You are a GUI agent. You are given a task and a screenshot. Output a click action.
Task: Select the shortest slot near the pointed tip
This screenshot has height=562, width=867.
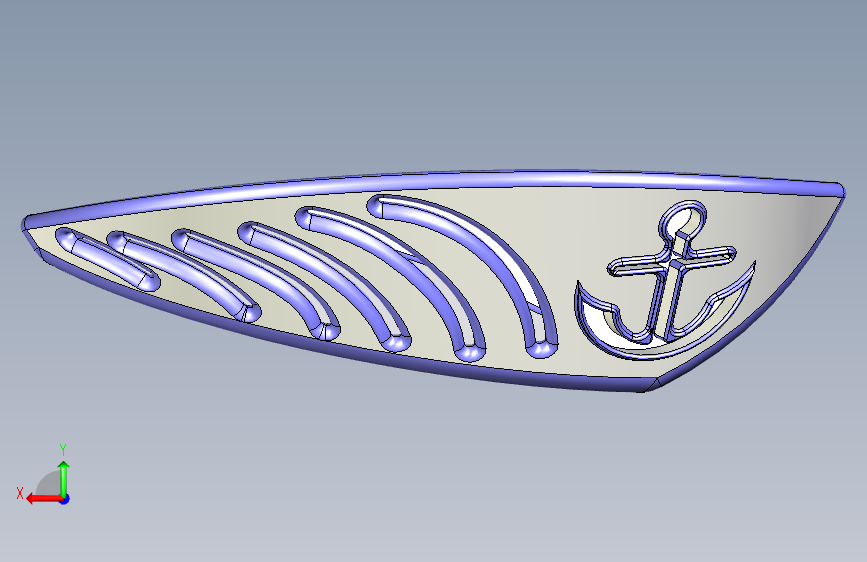108,259
